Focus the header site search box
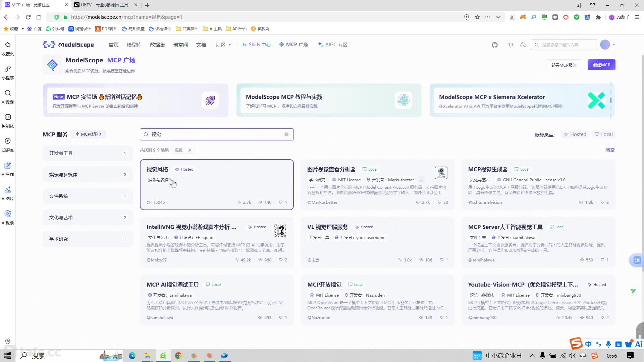This screenshot has height=362, width=644. (564, 45)
